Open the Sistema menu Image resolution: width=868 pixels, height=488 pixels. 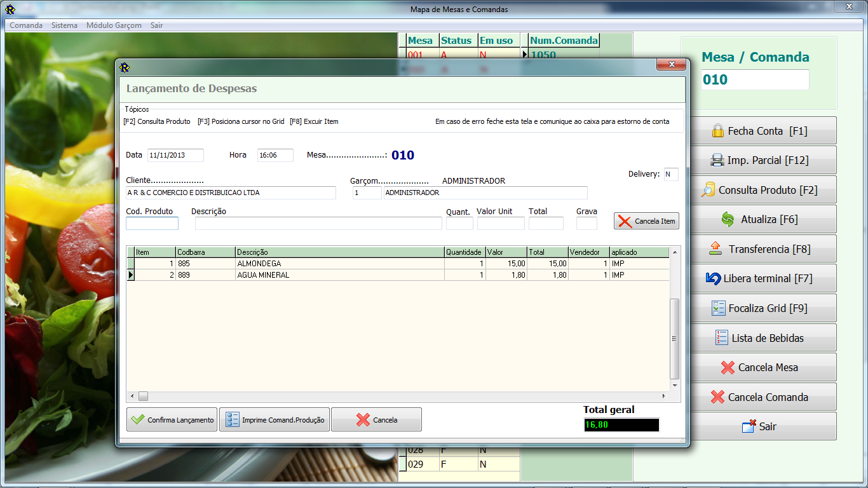(x=64, y=25)
